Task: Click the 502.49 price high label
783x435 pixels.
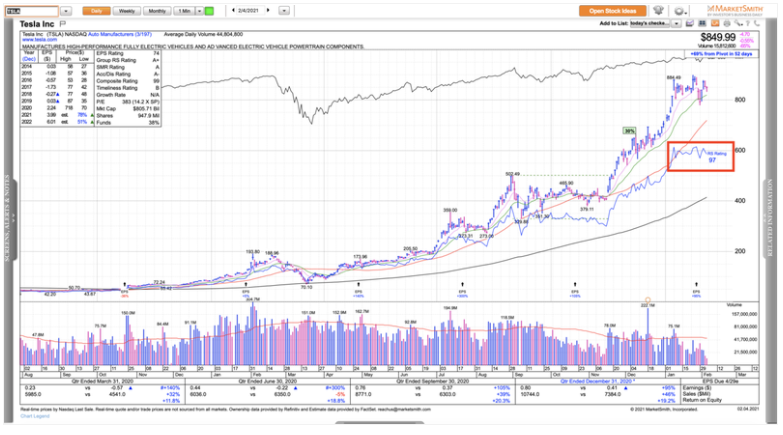Action: (x=512, y=174)
